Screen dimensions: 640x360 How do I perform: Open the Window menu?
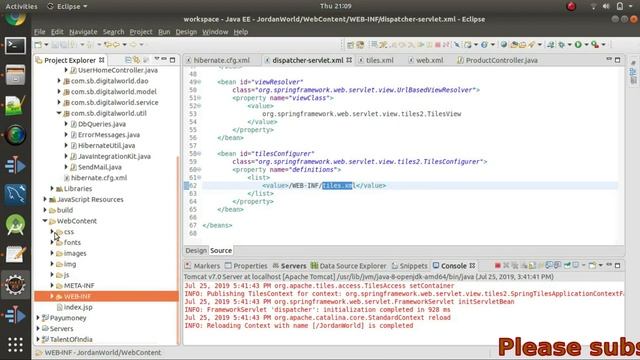click(215, 32)
